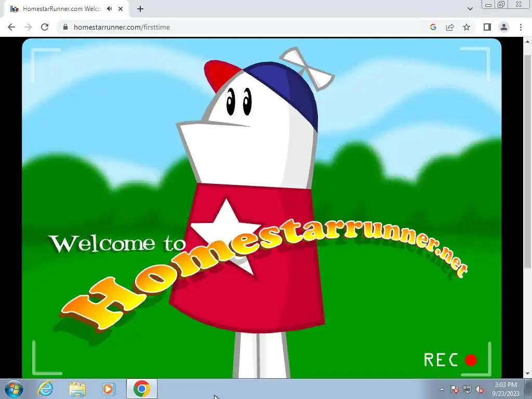
Task: Open the Action Center flag icon
Action: pos(455,389)
